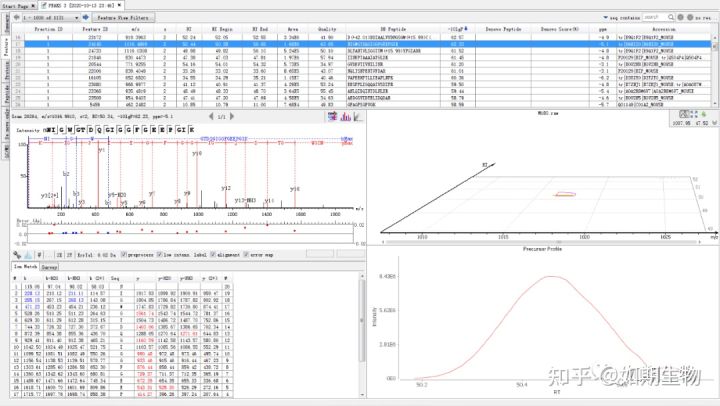Viewport: 720px width, 406px height.
Task: Sort by Feature ID column header
Action: click(95, 29)
